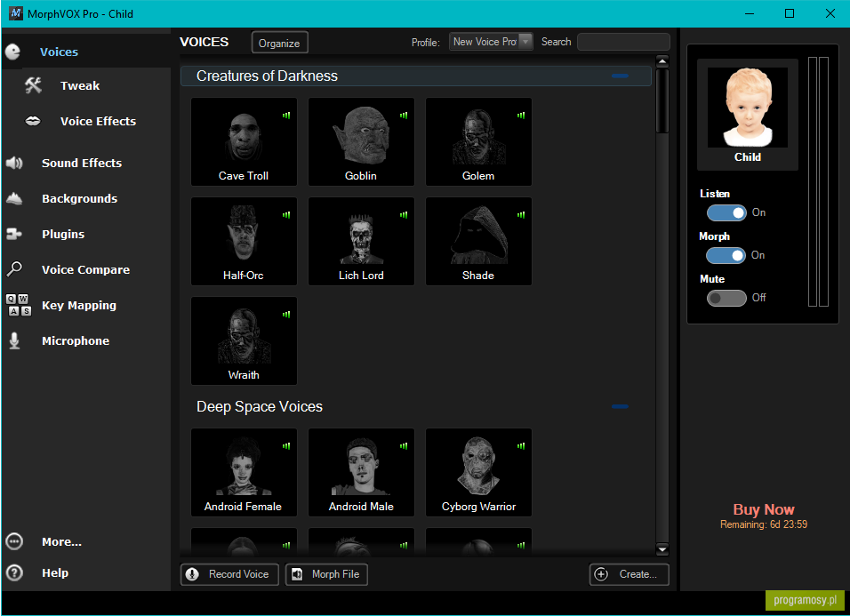Click the More... ellipsis circle icon
850x616 pixels.
(x=14, y=541)
